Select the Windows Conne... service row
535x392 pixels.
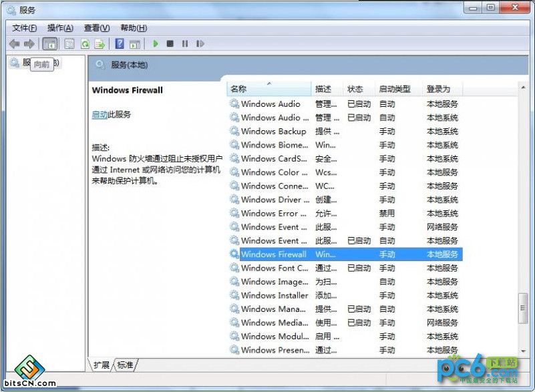click(345, 186)
